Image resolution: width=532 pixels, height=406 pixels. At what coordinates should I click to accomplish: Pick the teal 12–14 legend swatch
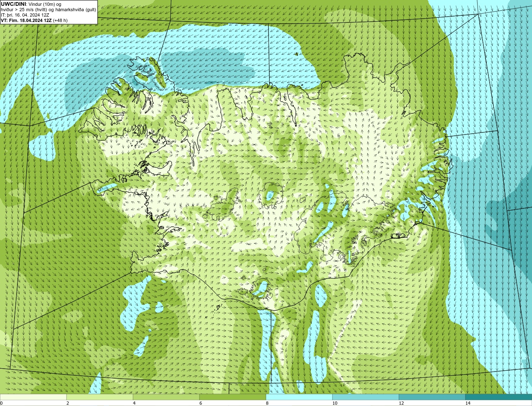click(x=432, y=397)
